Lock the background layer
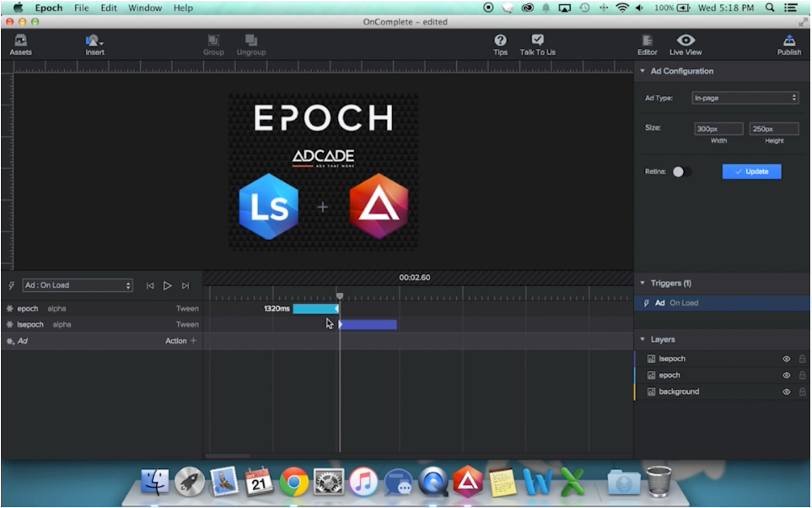Screen dimensions: 812x508 click(x=802, y=392)
